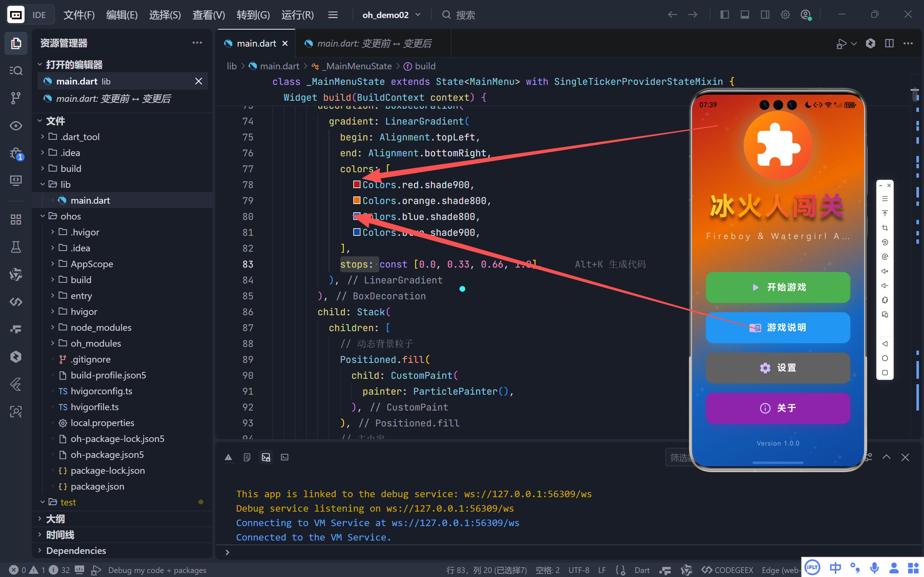This screenshot has width=924, height=577.
Task: Click the problems warning icon in panel
Action: (228, 457)
